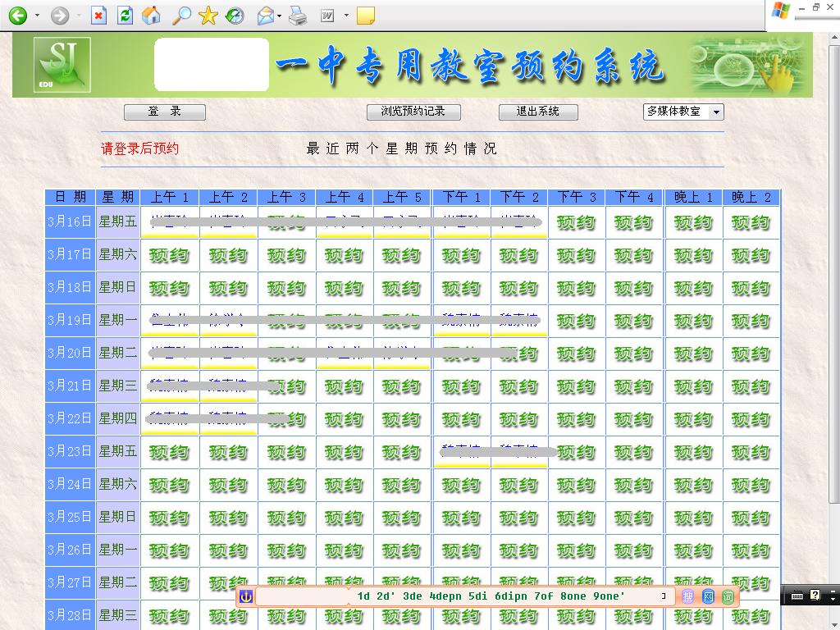840x630 pixels.
Task: Click the Edit with Word icon
Action: pos(326,15)
